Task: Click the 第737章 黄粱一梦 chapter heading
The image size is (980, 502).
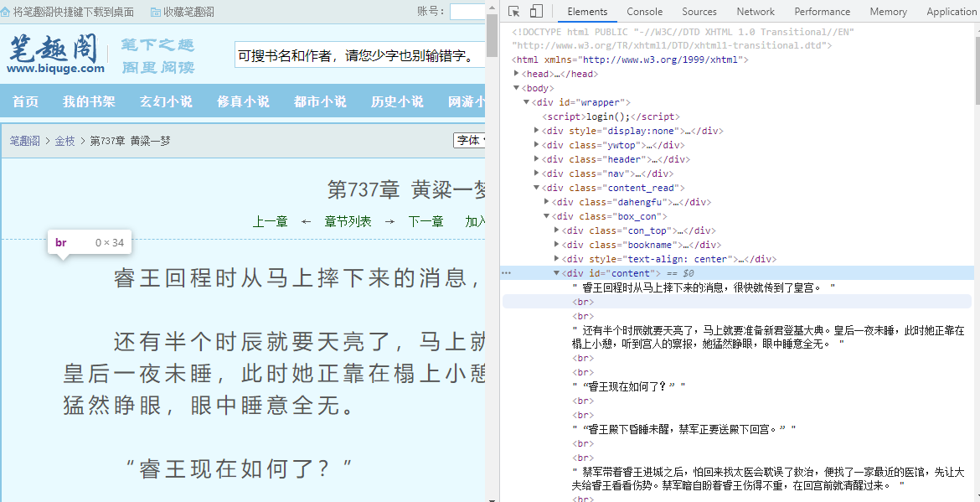Action: coord(406,189)
